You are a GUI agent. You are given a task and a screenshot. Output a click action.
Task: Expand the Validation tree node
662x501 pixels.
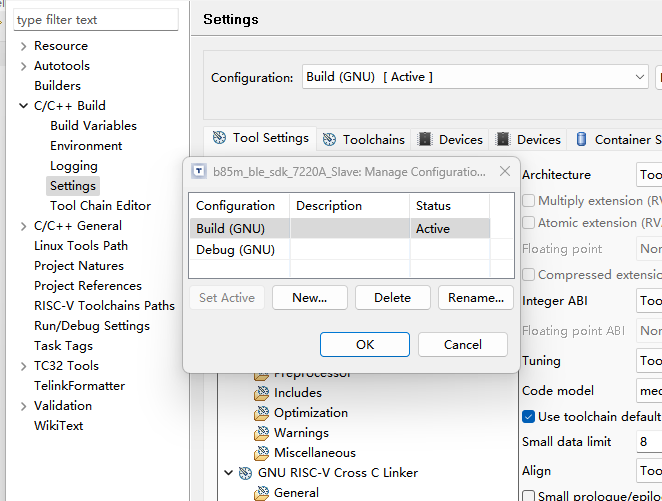click(24, 406)
